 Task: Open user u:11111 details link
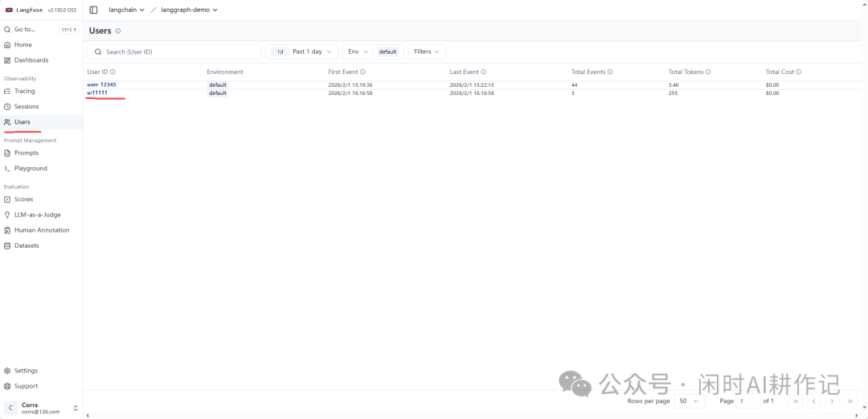[97, 92]
